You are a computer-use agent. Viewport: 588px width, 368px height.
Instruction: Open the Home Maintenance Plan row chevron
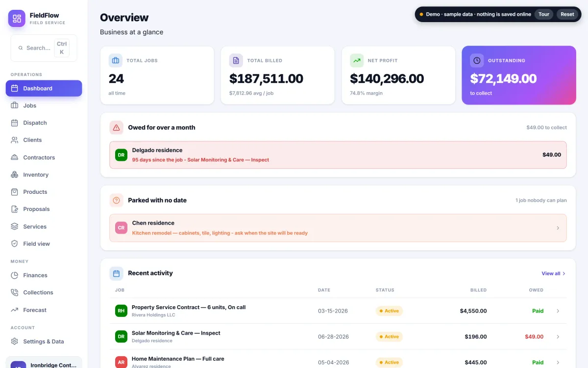pos(558,363)
